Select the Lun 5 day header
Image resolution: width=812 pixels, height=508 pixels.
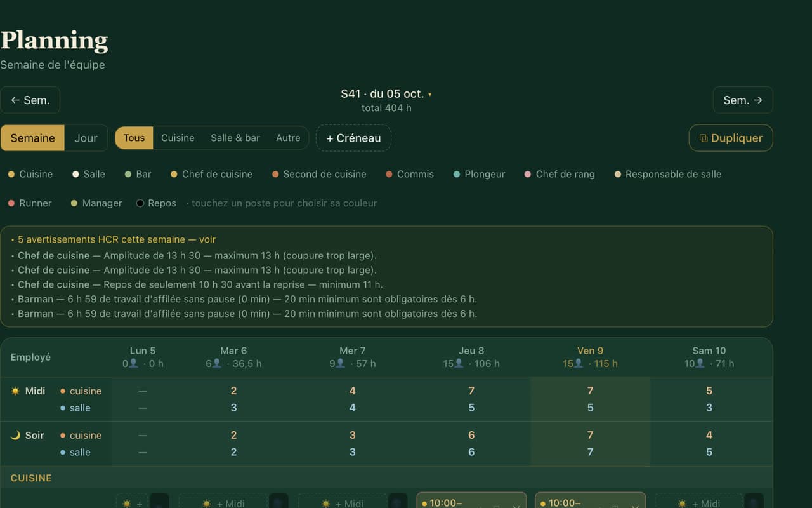pos(143,357)
